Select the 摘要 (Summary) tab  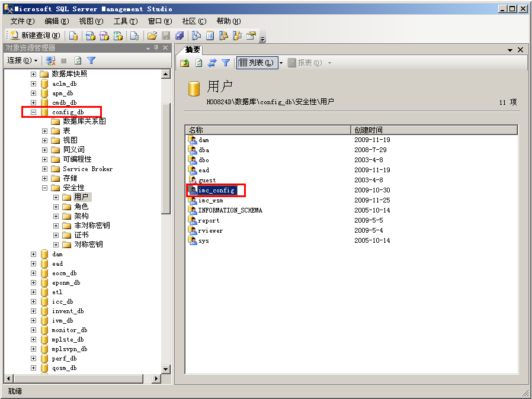point(193,50)
